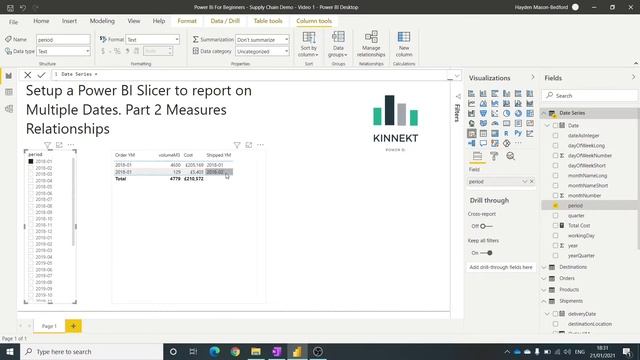
Task: Remove the period field from the Field well
Action: (532, 181)
